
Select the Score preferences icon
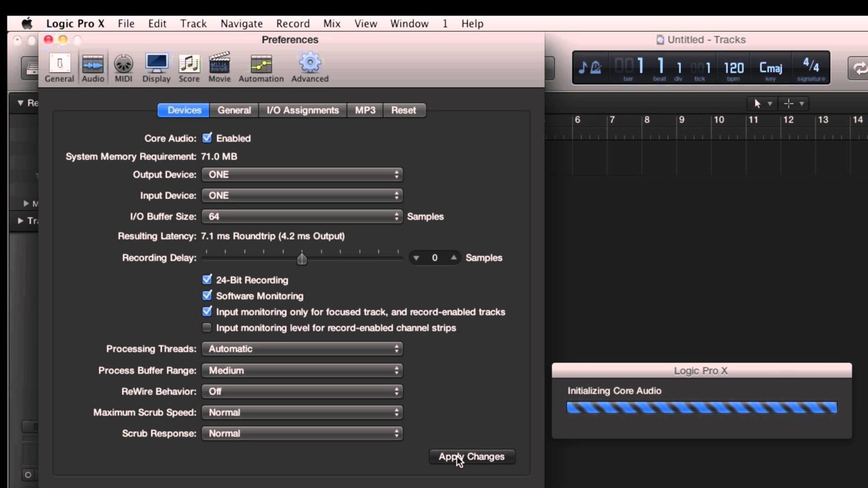coord(189,68)
